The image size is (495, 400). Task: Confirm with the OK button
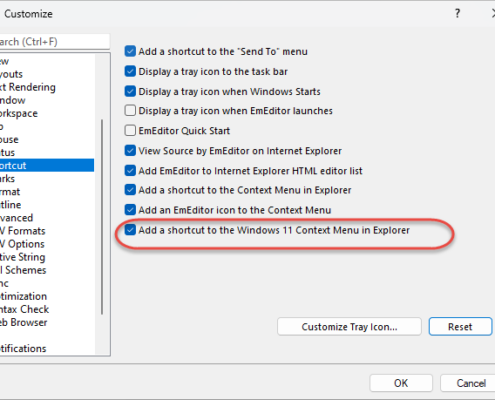tap(401, 383)
